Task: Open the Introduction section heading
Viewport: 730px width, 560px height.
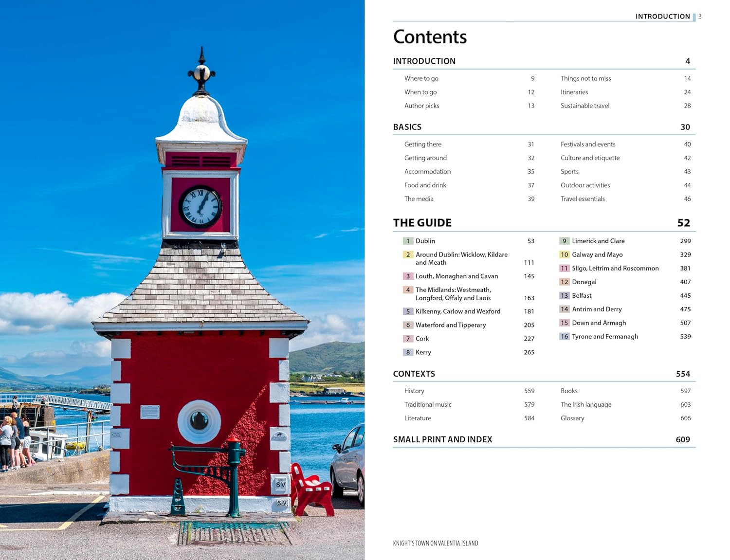Action: point(424,61)
